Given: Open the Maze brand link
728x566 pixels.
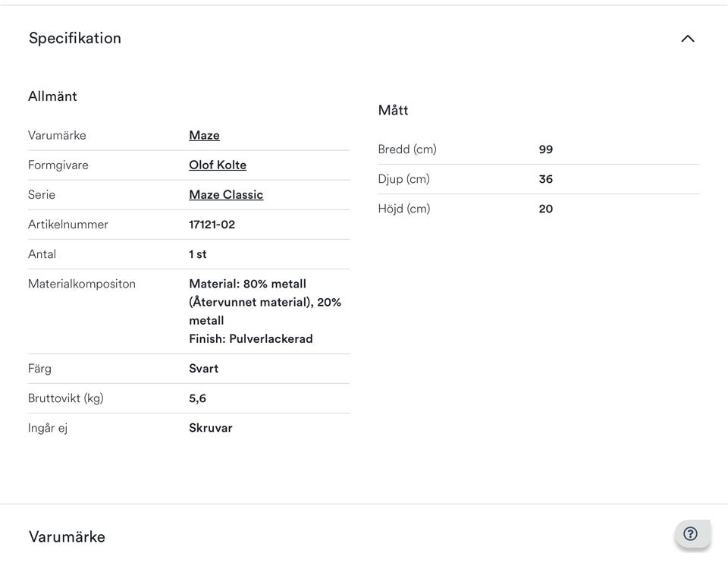Looking at the screenshot, I should 204,135.
